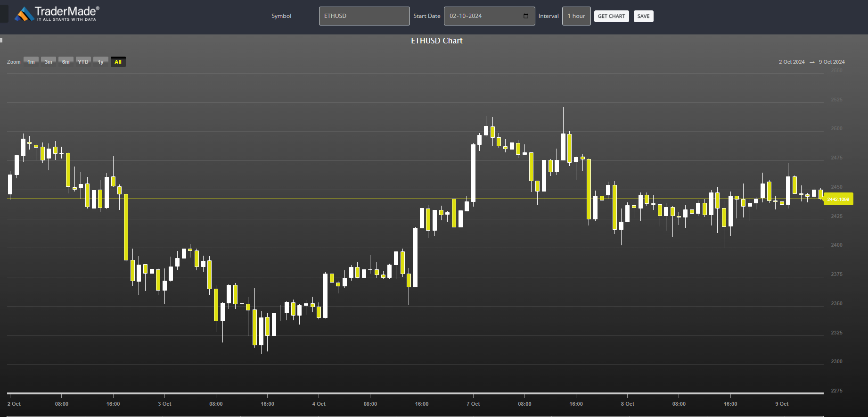The image size is (868, 417).
Task: Click the 8 Oct time axis label
Action: [628, 404]
